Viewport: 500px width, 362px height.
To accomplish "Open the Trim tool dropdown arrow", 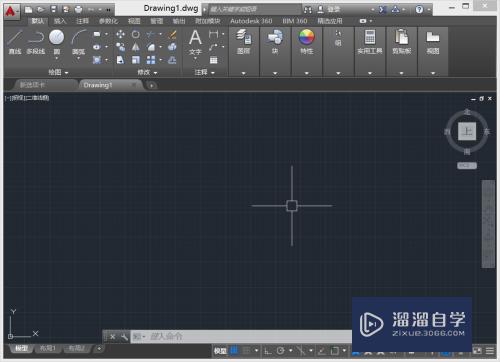I will click(160, 34).
